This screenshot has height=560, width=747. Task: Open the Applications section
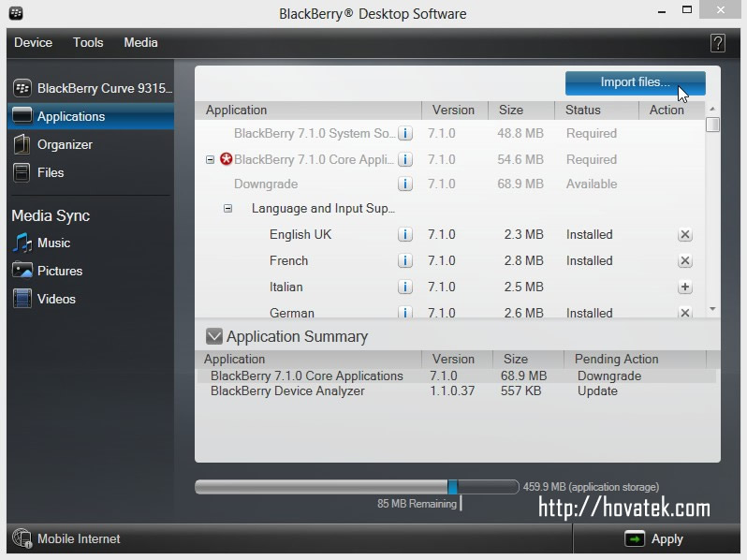tap(91, 116)
